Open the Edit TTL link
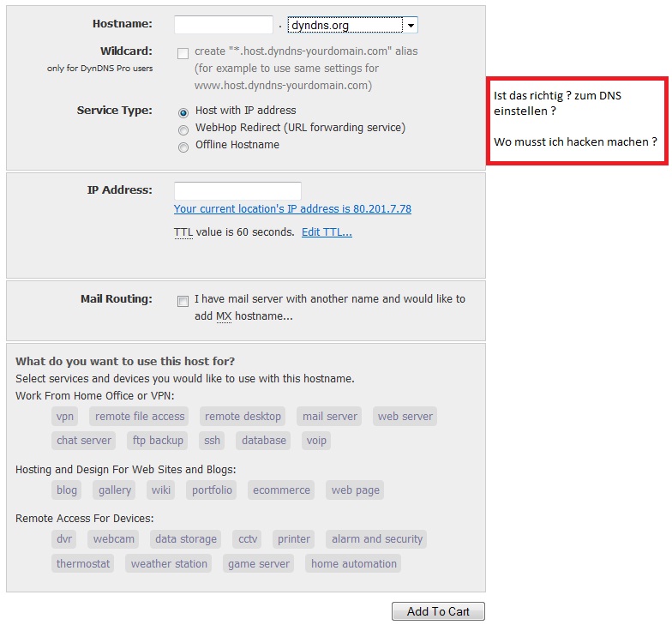Viewport: 672px width, 637px height. (x=327, y=232)
